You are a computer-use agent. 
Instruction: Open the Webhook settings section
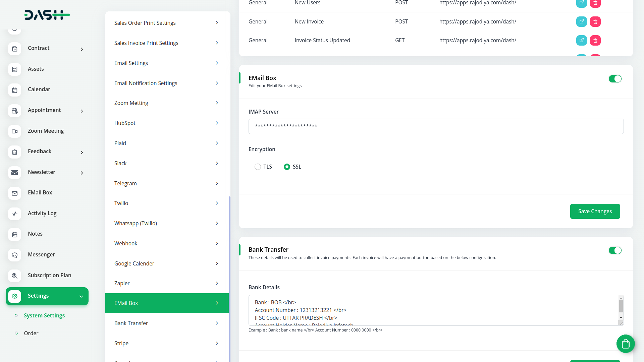(167, 243)
